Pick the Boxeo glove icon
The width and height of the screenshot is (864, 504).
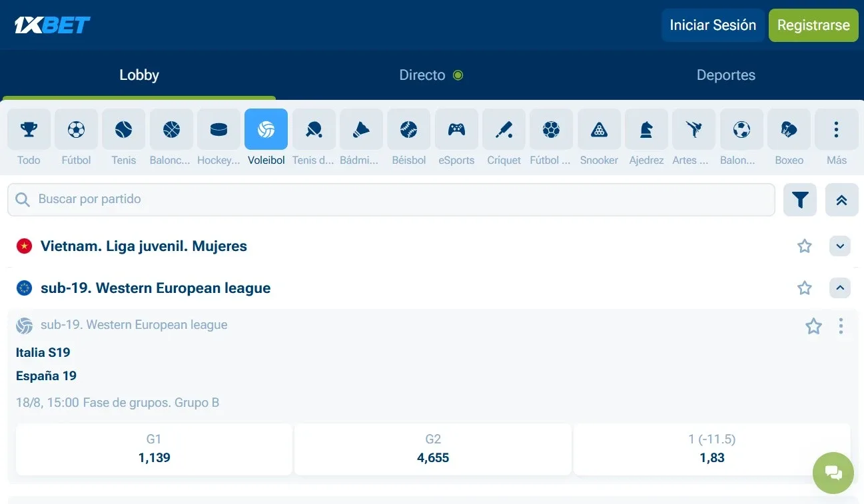789,129
